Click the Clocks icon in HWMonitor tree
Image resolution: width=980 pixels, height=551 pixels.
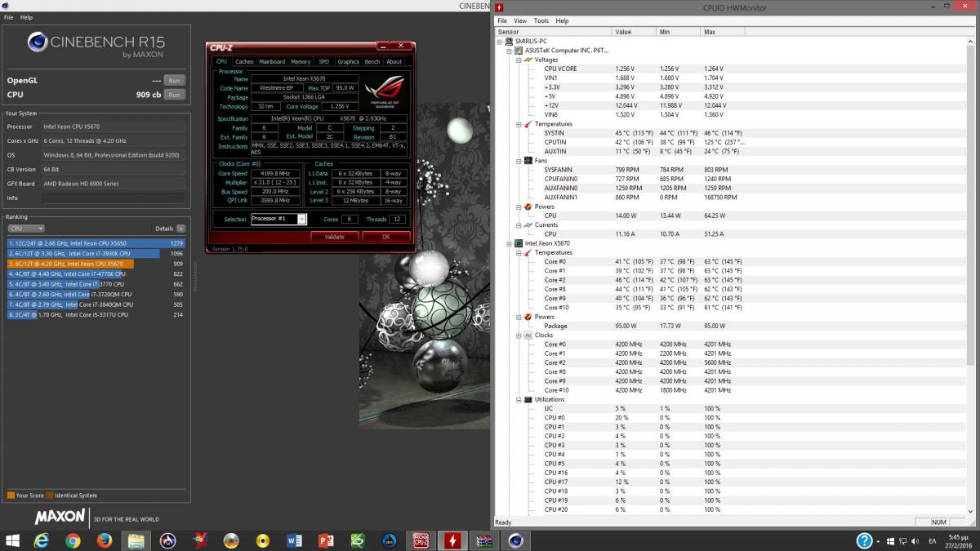pos(528,335)
